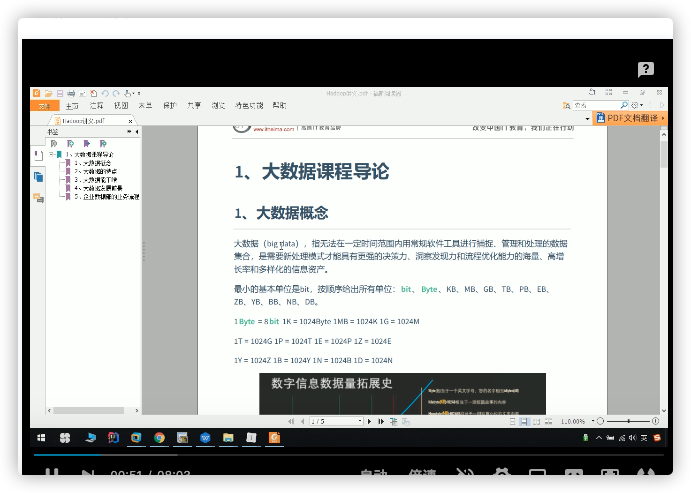691x493 pixels.
Task: Select third child bookmark numbered 3
Action: [x=96, y=180]
